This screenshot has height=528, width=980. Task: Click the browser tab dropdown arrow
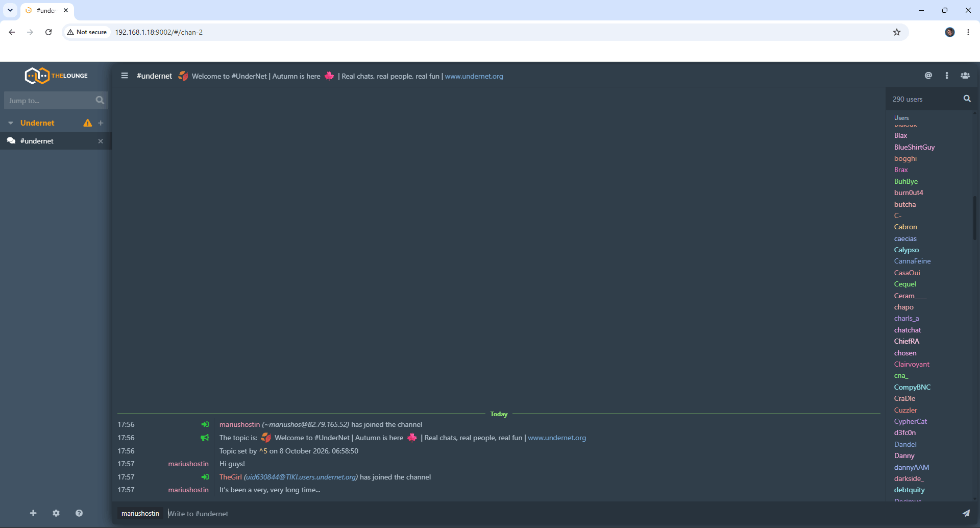10,10
